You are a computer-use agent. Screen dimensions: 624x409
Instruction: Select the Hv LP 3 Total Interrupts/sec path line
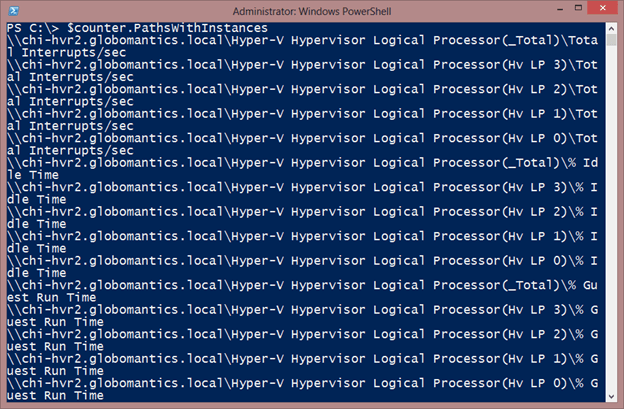tap(302, 71)
